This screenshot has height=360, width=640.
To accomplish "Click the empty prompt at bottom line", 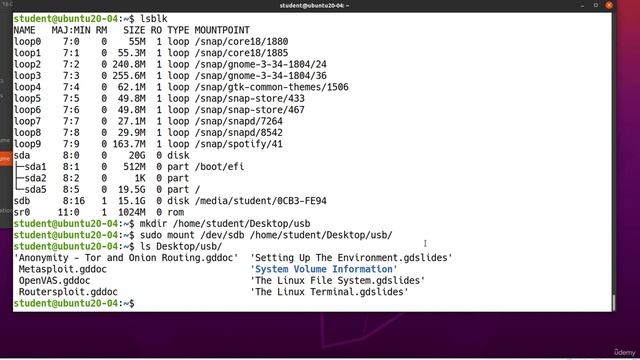I will tap(74, 304).
